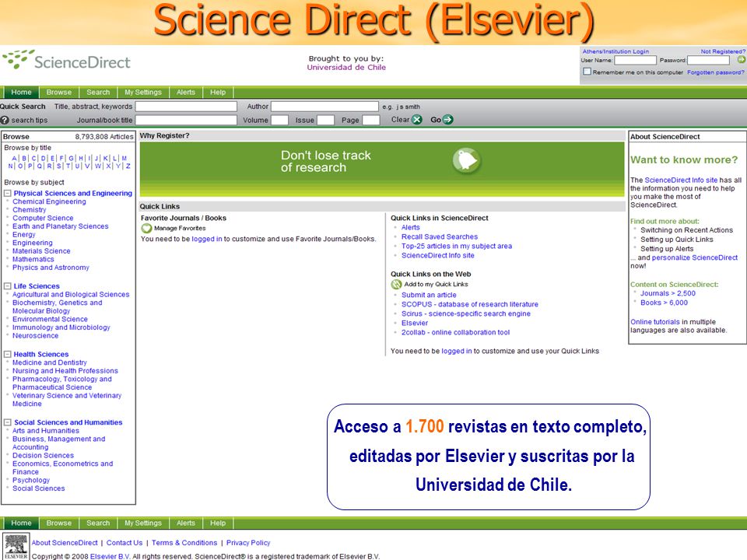
Task: Click the Manage Favorites icon
Action: pyautogui.click(x=146, y=229)
